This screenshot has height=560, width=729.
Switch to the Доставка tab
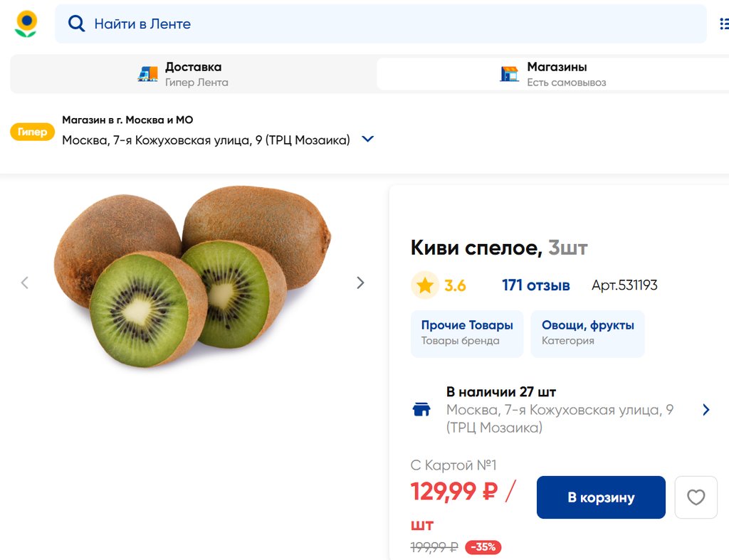[193, 74]
